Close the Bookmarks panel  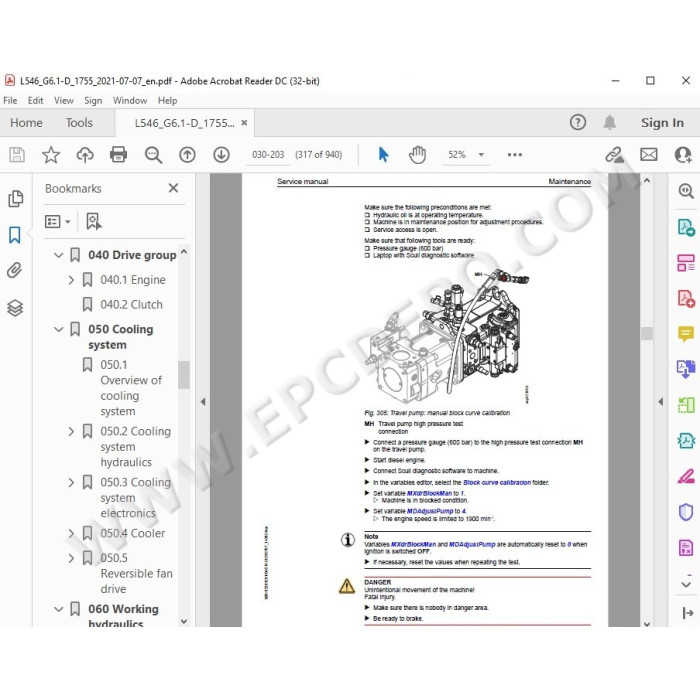(173, 188)
